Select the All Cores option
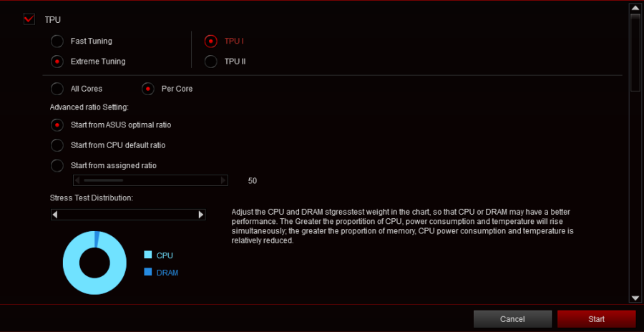 57,89
